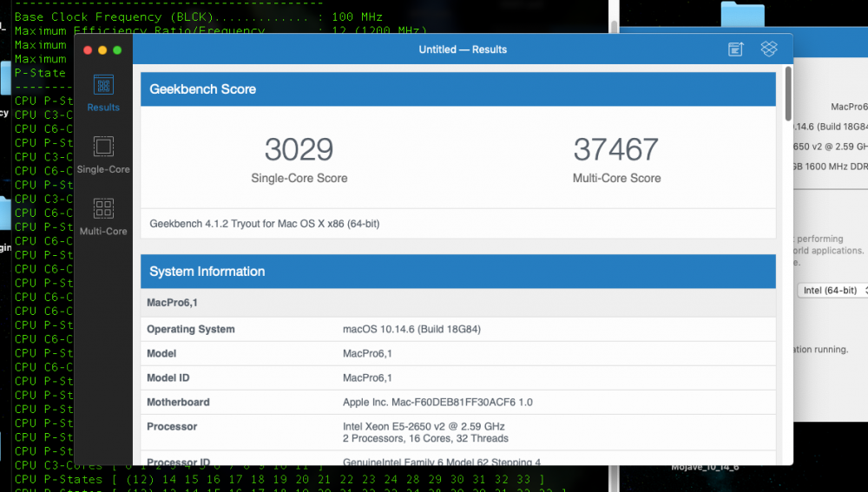Click the upload results icon in title bar

click(x=736, y=49)
